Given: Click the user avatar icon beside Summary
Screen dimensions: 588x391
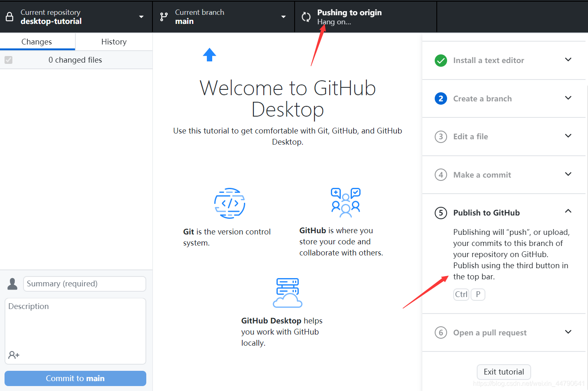Looking at the screenshot, I should [x=13, y=284].
